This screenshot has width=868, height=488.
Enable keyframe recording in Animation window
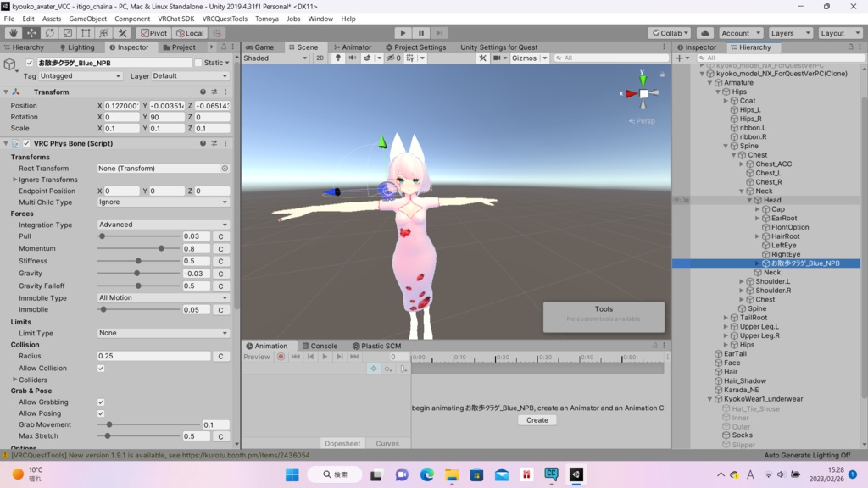[x=281, y=357]
